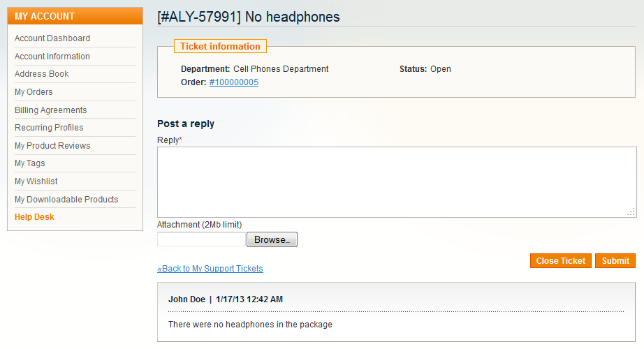Submit the reply with the Submit button

tap(615, 261)
